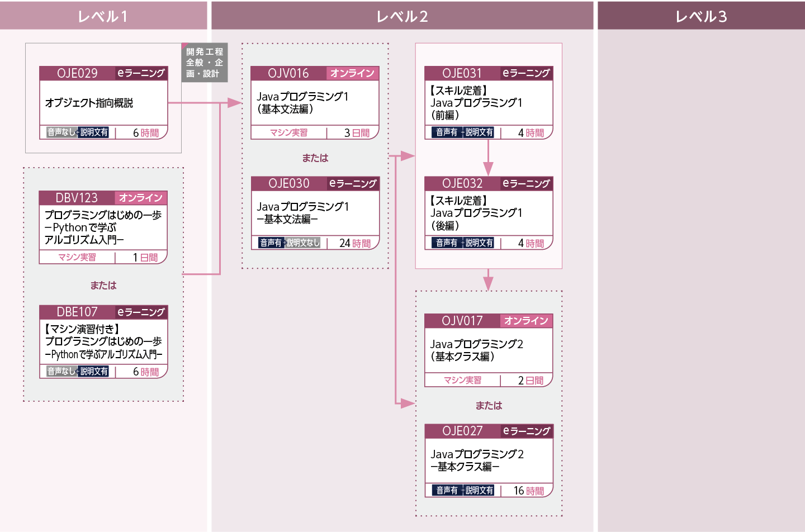Click the eラーニング badge on OJE032
The image size is (805, 532).
coord(526,183)
